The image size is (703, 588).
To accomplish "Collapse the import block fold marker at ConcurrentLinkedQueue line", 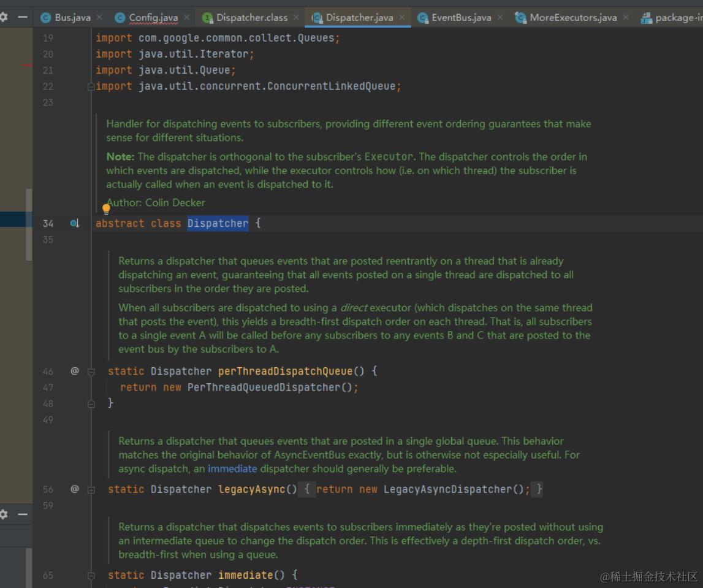I will click(x=91, y=86).
